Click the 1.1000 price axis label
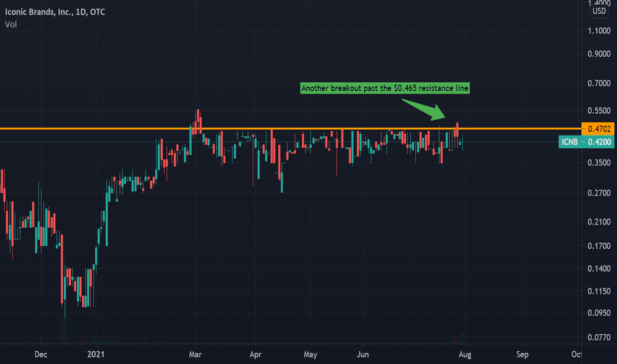Screen dimensions: 617x364 [599, 30]
